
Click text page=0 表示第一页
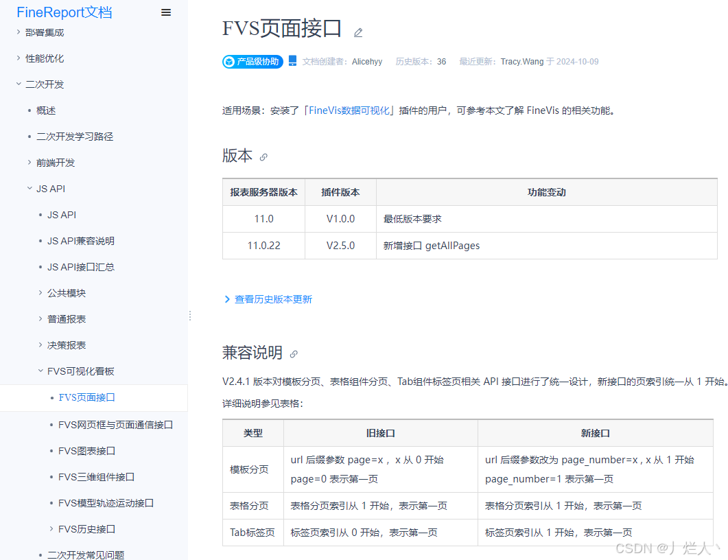pos(334,479)
